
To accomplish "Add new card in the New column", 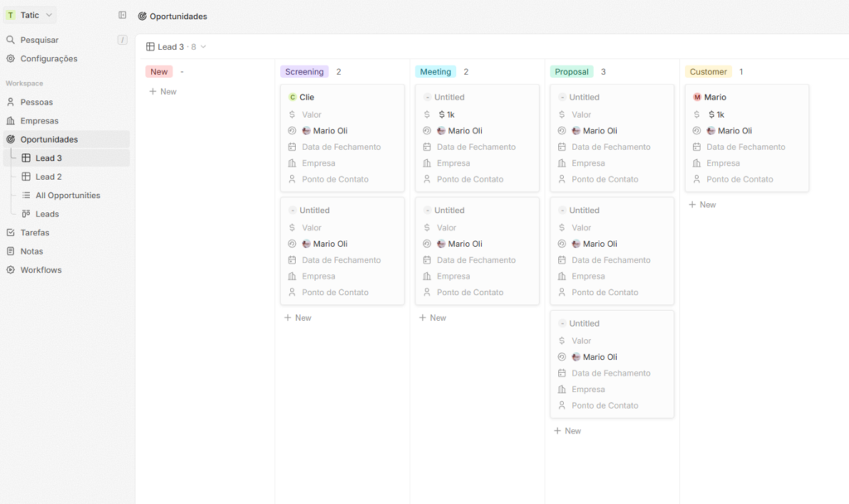I will click(x=163, y=92).
